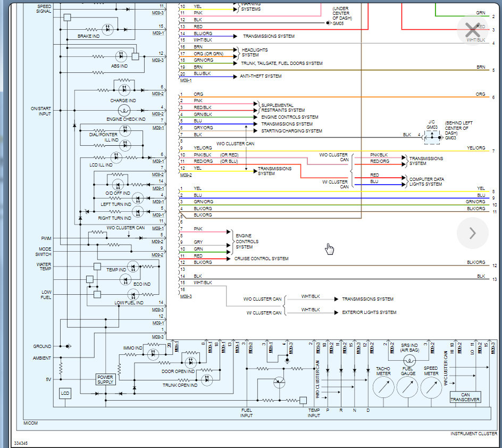502x448 pixels.
Task: Click the GROUND symbol at left edge
Action: [x=68, y=346]
